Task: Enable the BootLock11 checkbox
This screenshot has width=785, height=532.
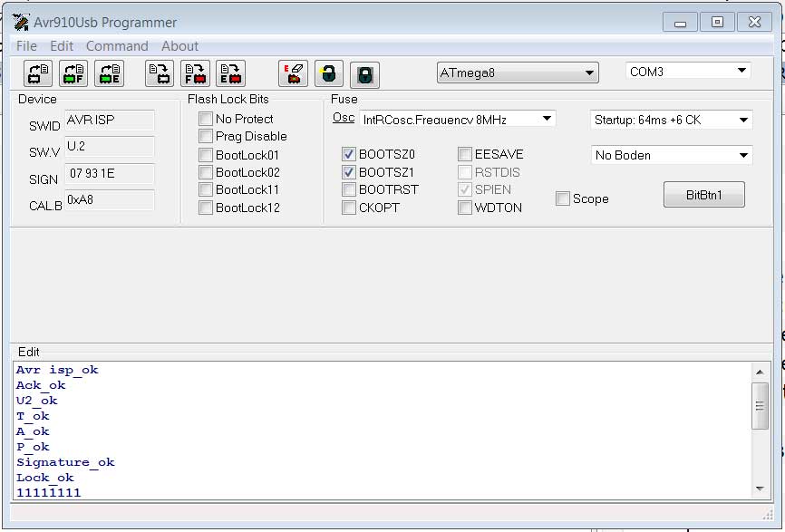Action: pyautogui.click(x=205, y=189)
